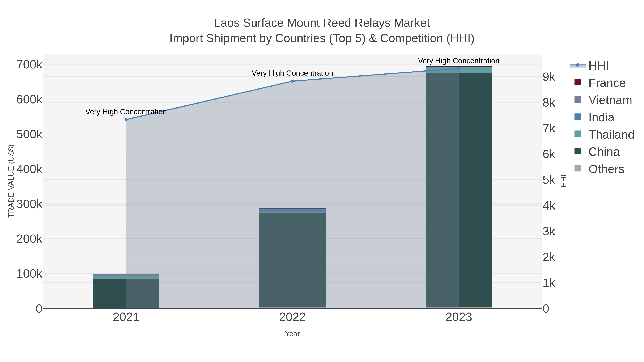The image size is (644, 362).
Task: Click the 'Year' x-axis title
Action: pyautogui.click(x=292, y=334)
